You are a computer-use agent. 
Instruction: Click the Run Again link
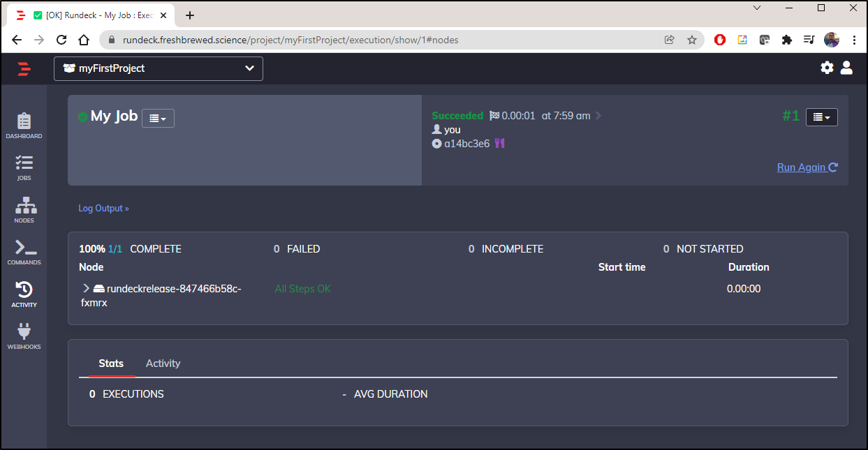(x=807, y=167)
